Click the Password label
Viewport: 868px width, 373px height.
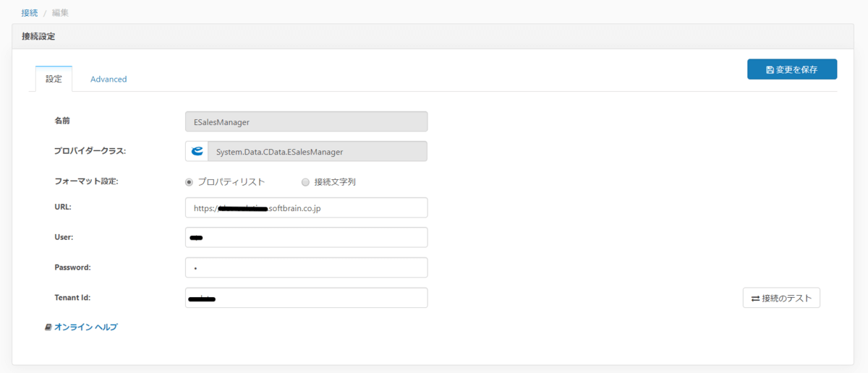click(x=72, y=267)
